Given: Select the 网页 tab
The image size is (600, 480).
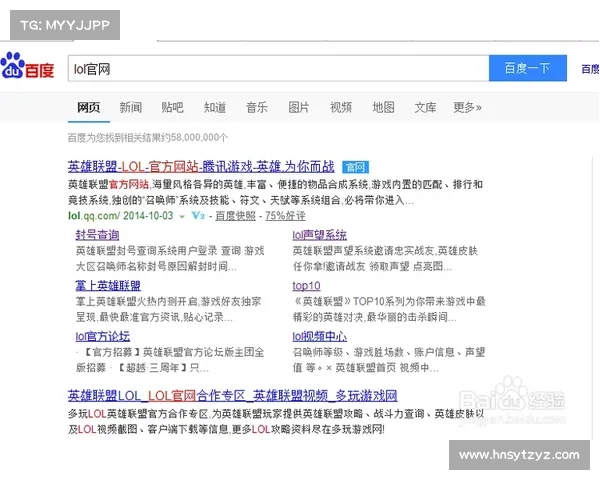Looking at the screenshot, I should pyautogui.click(x=89, y=107).
